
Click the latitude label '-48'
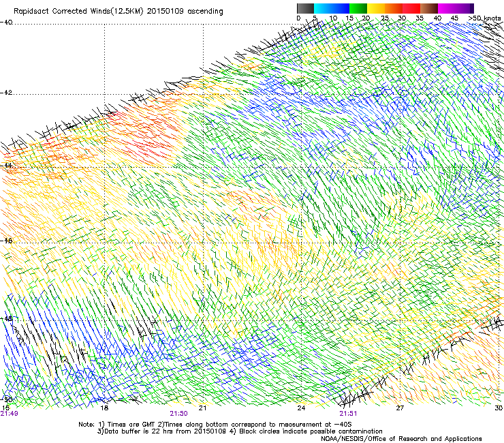click(x=6, y=319)
